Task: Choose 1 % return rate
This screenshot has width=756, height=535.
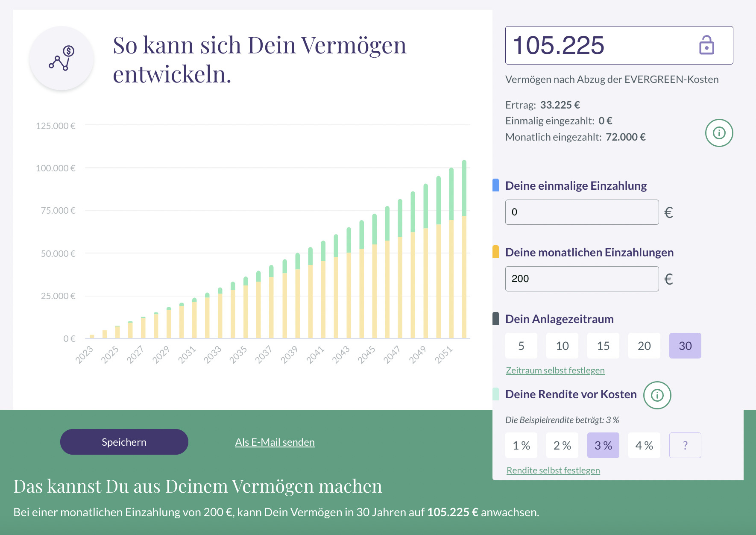Action: coord(521,445)
